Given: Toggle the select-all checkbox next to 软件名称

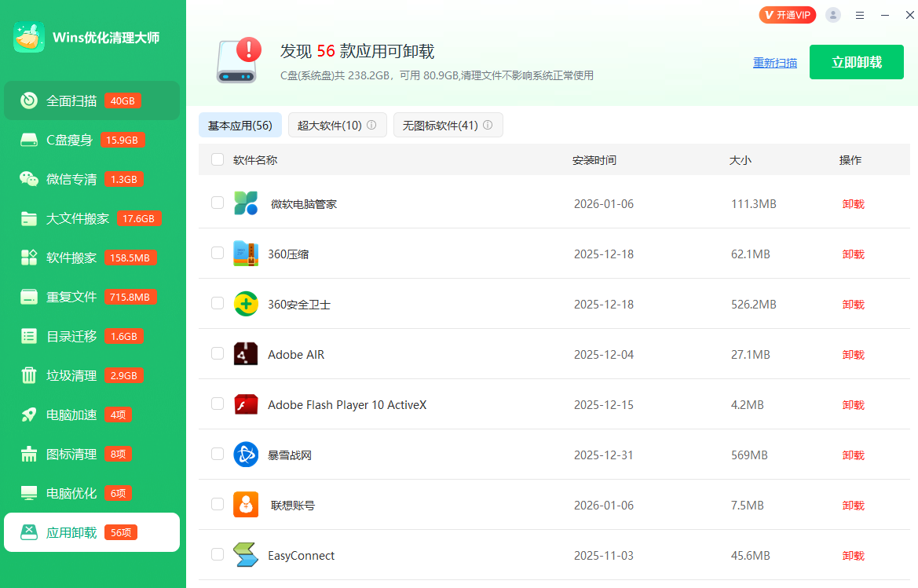Looking at the screenshot, I should (218, 160).
